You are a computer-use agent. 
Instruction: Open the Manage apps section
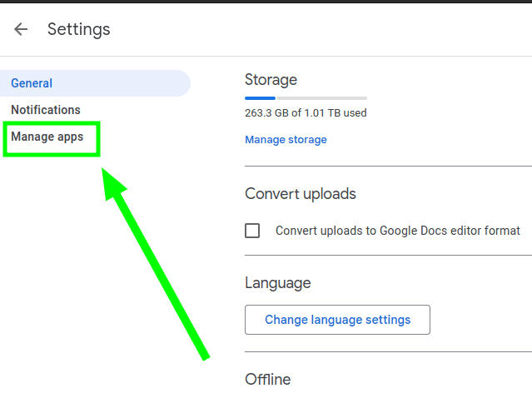(x=47, y=137)
